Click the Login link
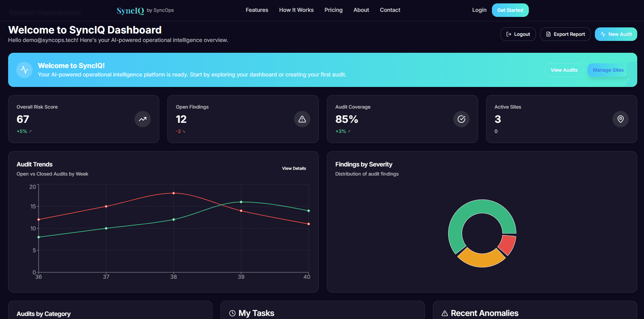This screenshot has width=644, height=319. pyautogui.click(x=479, y=10)
